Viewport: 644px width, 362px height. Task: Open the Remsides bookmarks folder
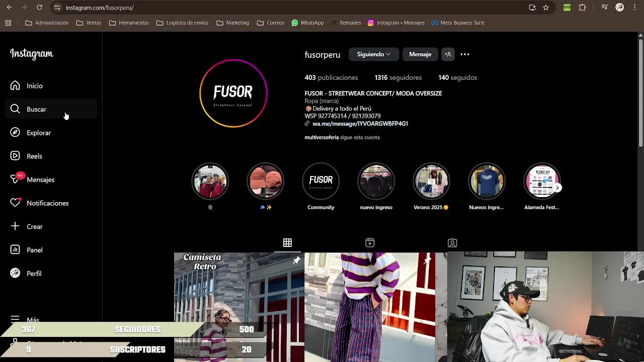(346, 23)
